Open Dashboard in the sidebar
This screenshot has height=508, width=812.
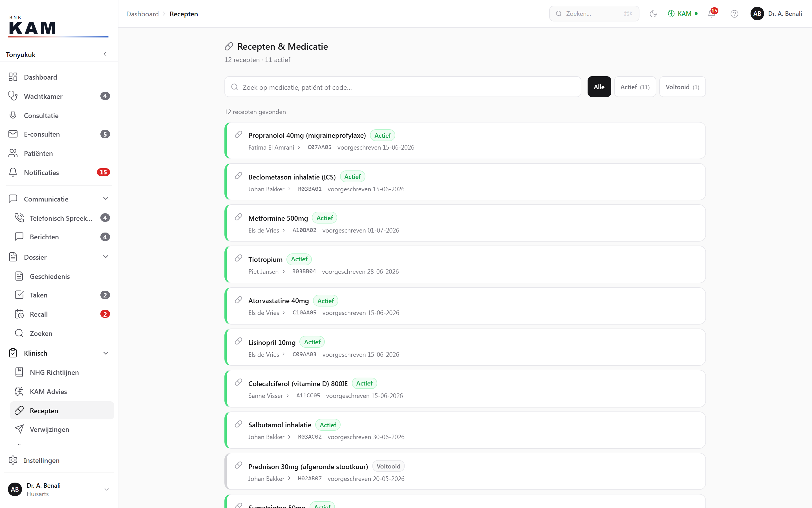(x=59, y=77)
